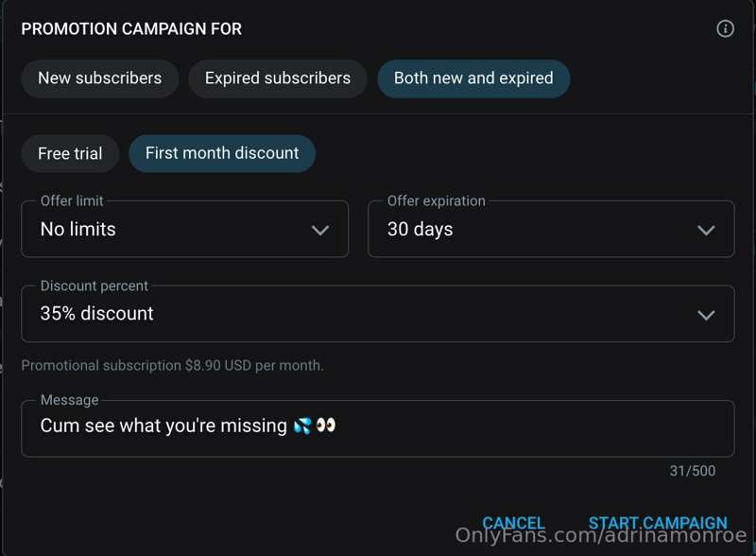Viewport: 756px width, 556px height.
Task: Select the Expired subscribers option
Action: [x=278, y=78]
